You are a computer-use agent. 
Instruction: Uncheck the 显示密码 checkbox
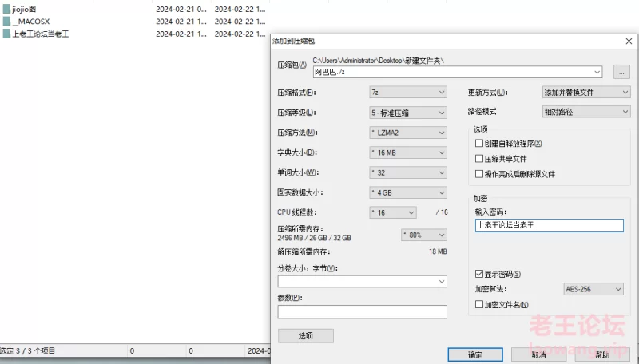[479, 274]
